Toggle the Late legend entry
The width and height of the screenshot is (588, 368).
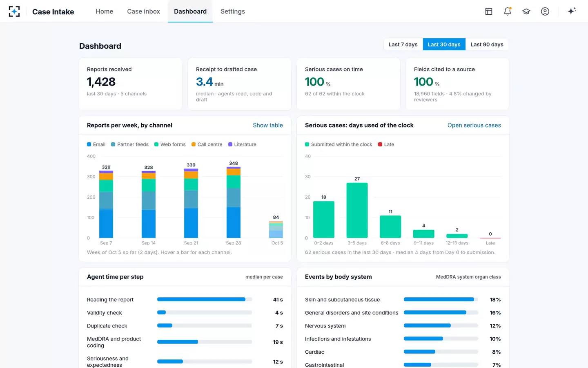pyautogui.click(x=386, y=144)
